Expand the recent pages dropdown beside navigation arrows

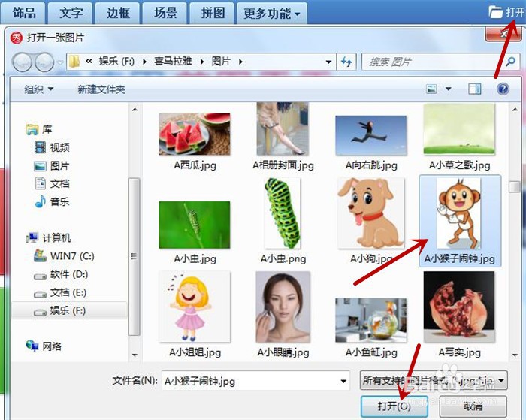[60, 62]
